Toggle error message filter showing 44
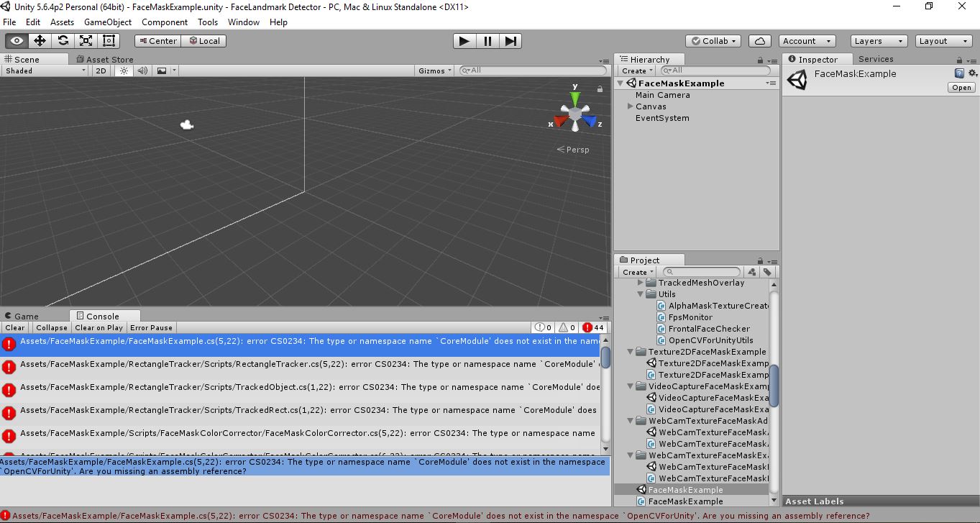This screenshot has width=980, height=523. click(x=593, y=327)
